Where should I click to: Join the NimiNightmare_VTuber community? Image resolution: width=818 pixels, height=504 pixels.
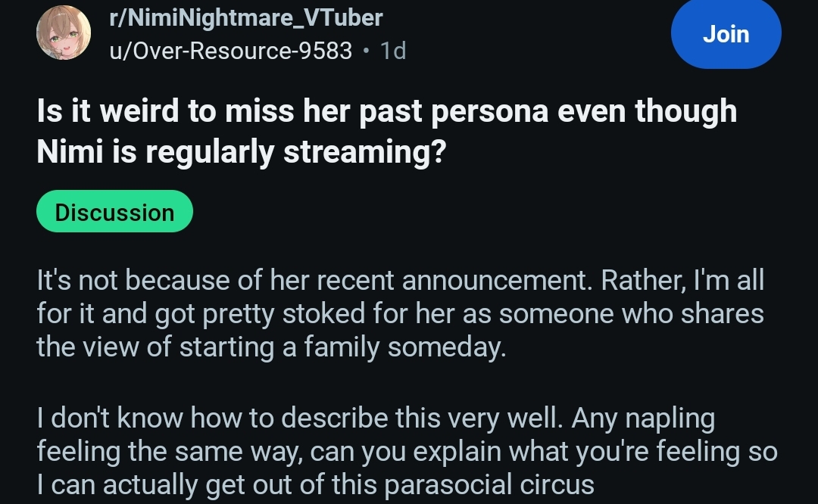[726, 34]
